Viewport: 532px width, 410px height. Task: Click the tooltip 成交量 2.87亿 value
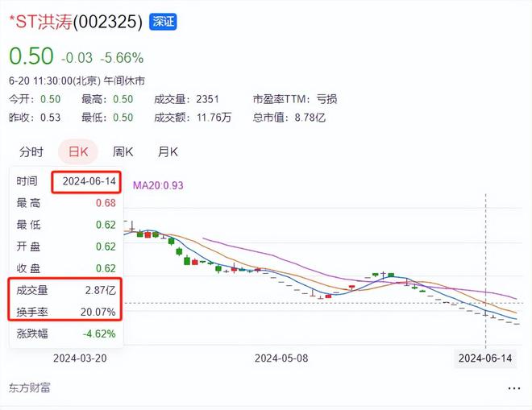[x=101, y=290]
